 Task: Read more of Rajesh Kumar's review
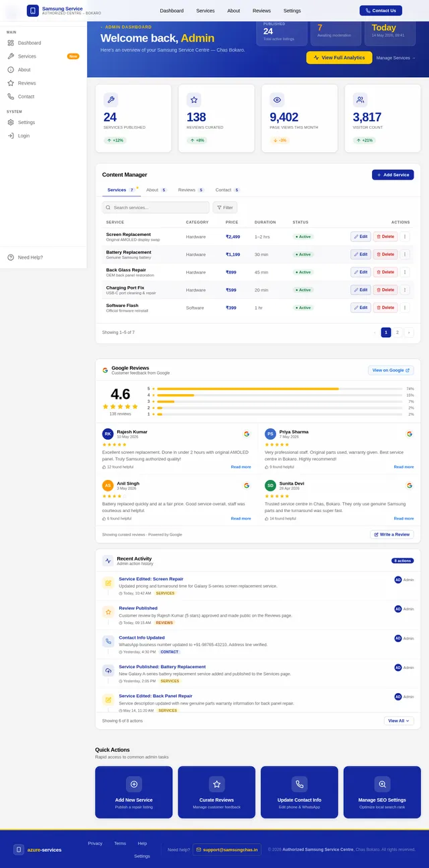click(x=241, y=467)
